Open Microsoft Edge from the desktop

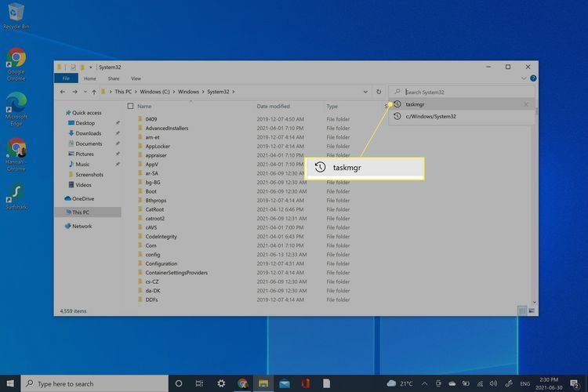(x=16, y=107)
